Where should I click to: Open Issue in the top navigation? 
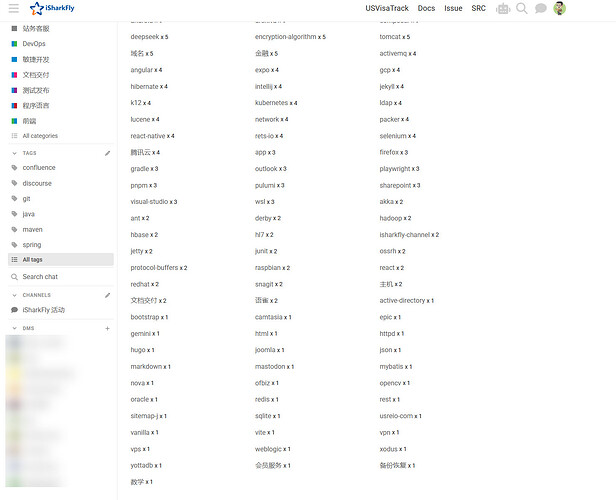click(453, 8)
